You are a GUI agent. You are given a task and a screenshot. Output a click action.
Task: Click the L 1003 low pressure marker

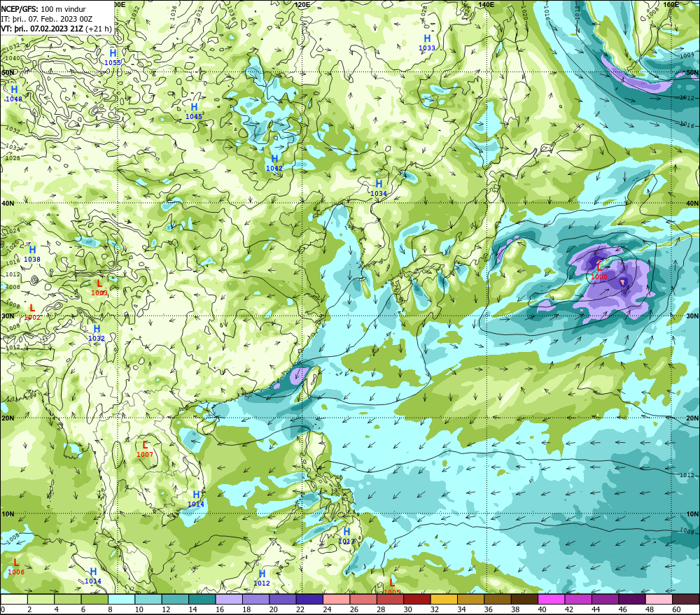pos(99,288)
